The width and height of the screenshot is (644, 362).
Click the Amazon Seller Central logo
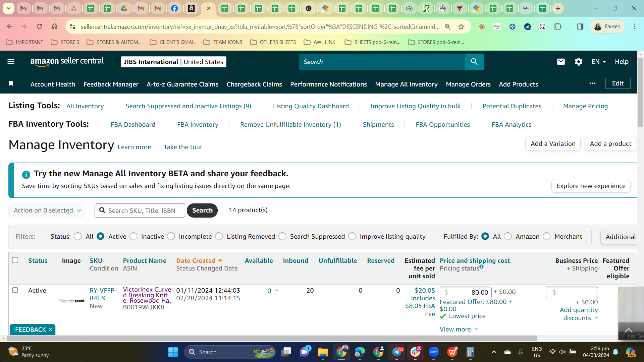(x=67, y=62)
